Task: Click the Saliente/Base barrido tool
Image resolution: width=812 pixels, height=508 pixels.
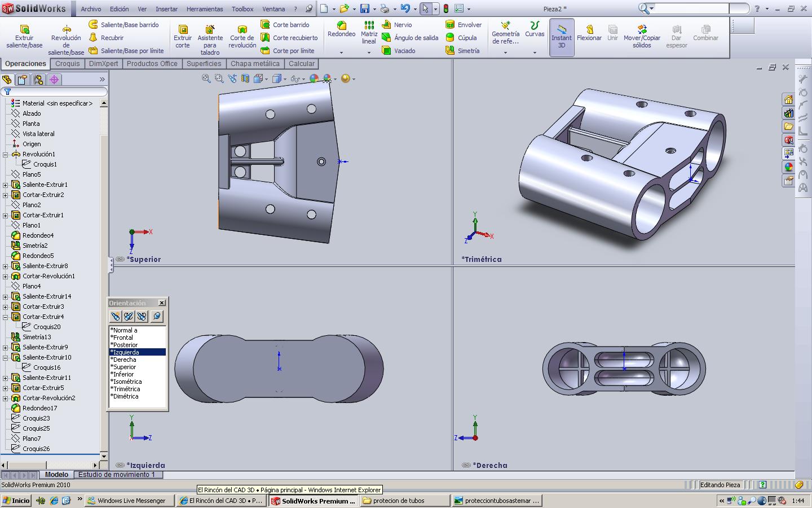Action: tap(123, 25)
